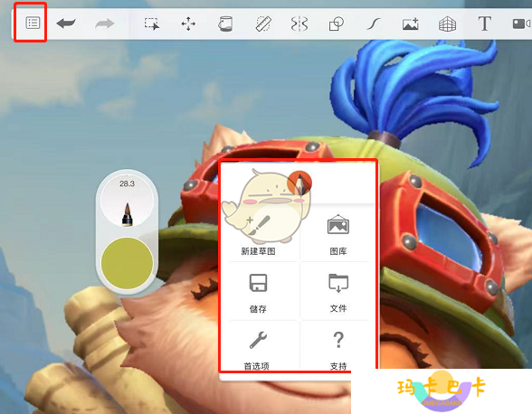Open the ruler guide tool
The height and width of the screenshot is (414, 532).
click(x=263, y=24)
